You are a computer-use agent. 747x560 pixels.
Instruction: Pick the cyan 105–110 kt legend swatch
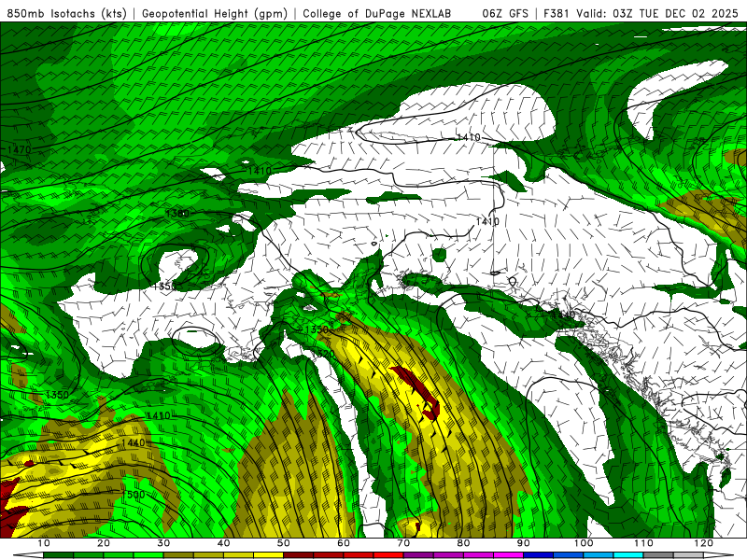click(x=628, y=555)
